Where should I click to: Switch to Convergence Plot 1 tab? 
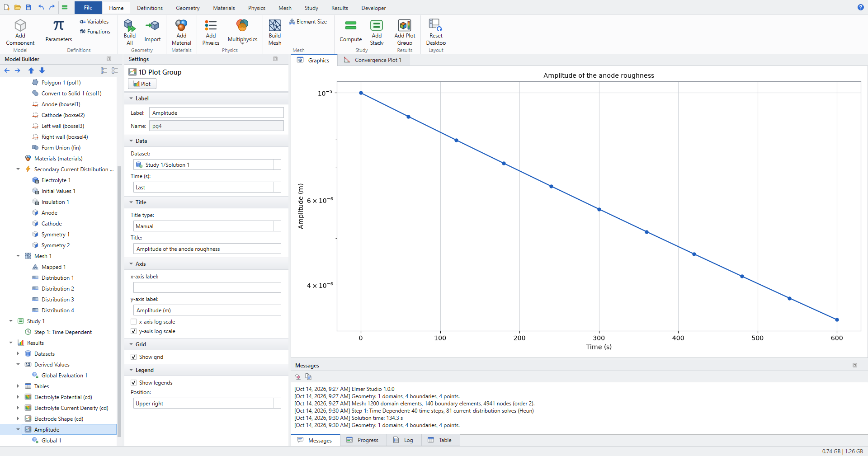pos(373,60)
